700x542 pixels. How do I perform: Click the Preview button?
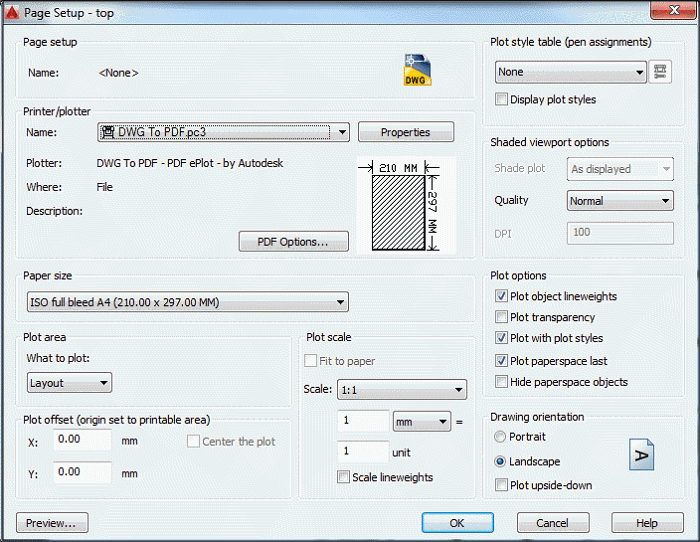52,523
